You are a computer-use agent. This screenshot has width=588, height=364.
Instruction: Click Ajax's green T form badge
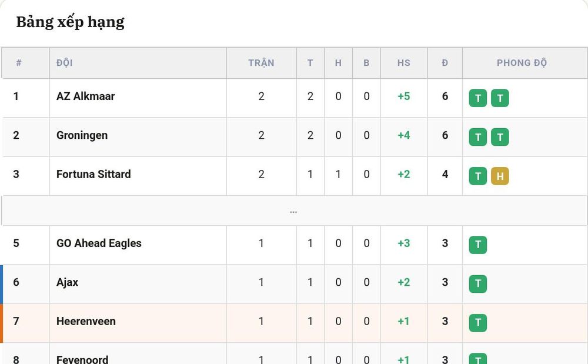477,284
